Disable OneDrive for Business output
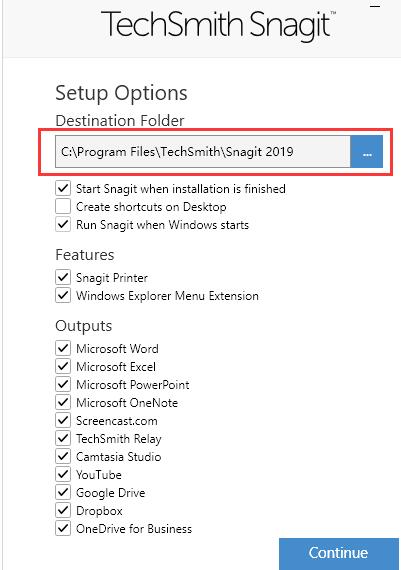This screenshot has height=570, width=401. click(63, 529)
